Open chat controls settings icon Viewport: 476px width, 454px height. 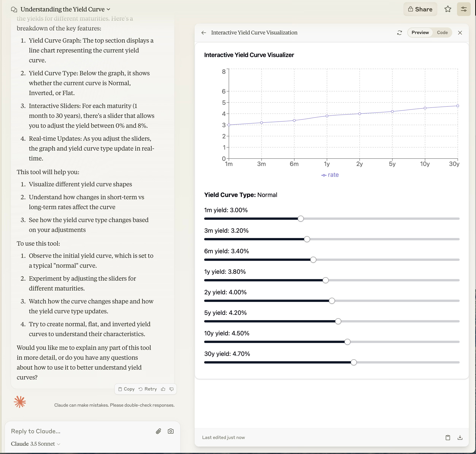(x=463, y=9)
